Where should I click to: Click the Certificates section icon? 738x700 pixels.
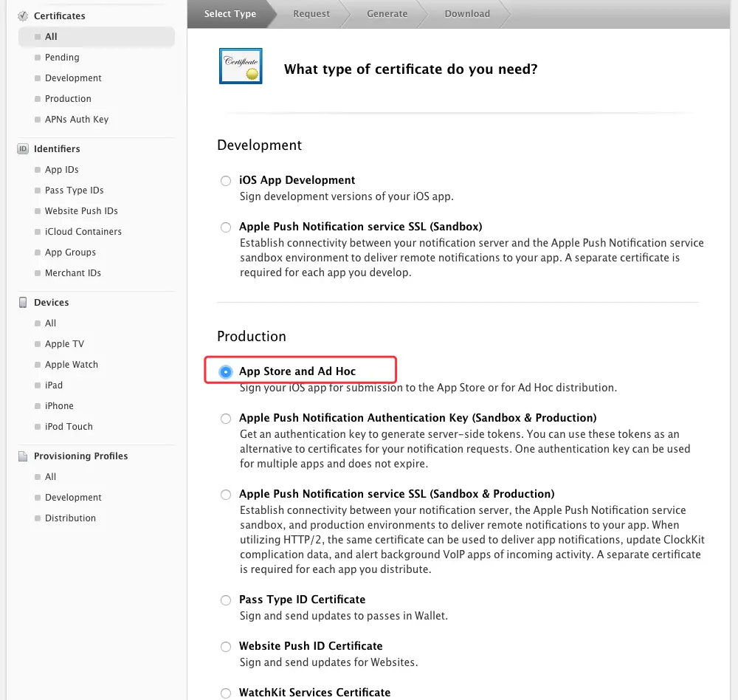click(x=23, y=16)
